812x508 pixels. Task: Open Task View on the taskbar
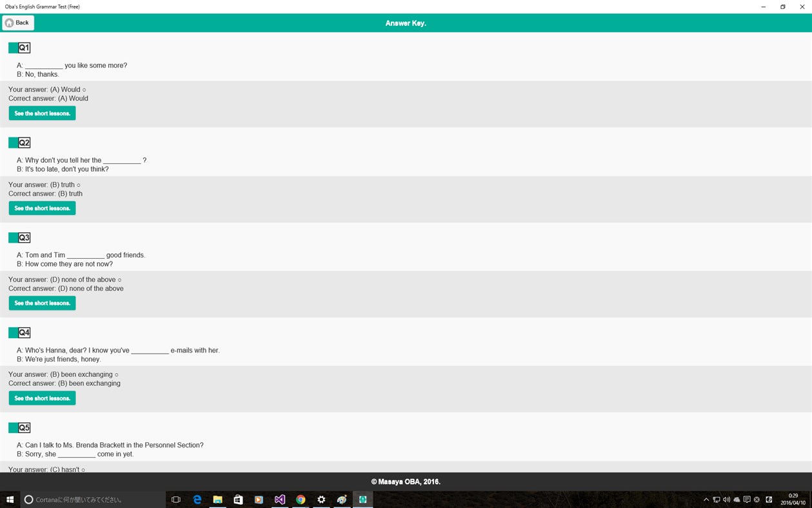click(x=175, y=499)
